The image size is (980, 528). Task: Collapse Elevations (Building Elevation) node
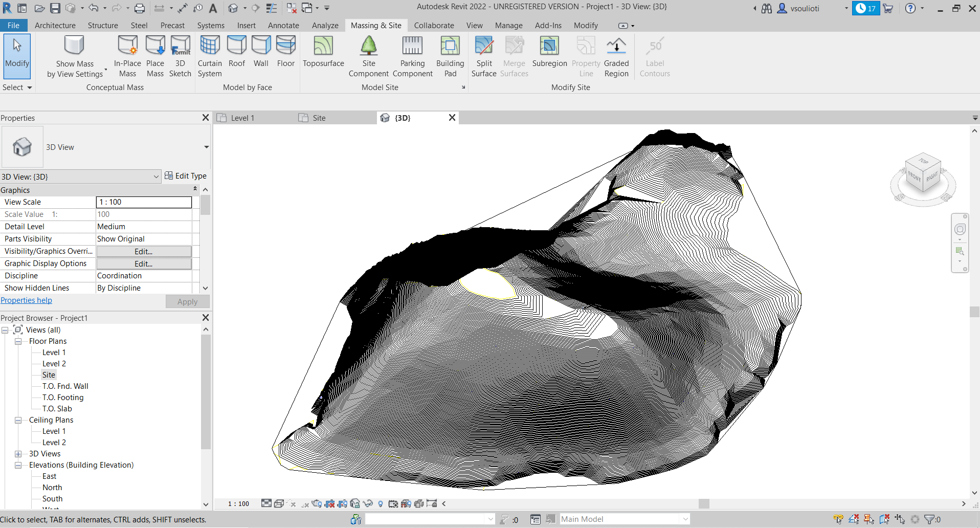[x=18, y=465]
